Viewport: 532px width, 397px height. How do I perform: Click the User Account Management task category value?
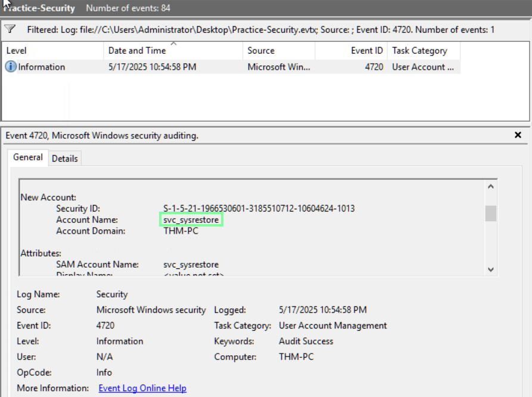tap(332, 325)
